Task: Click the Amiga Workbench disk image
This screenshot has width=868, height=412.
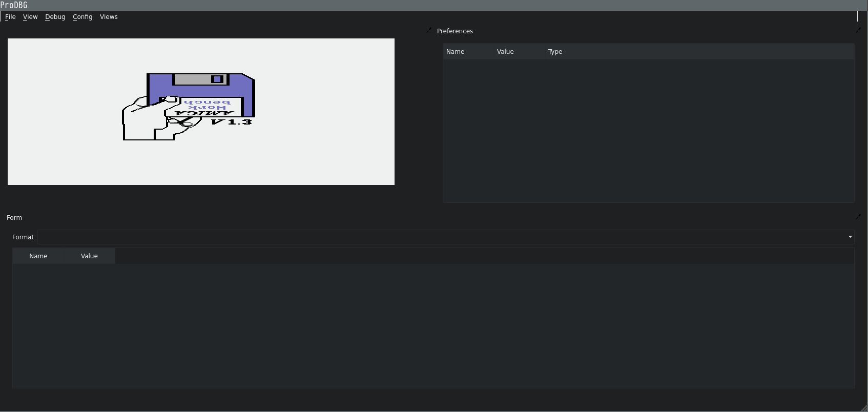Action: click(201, 112)
